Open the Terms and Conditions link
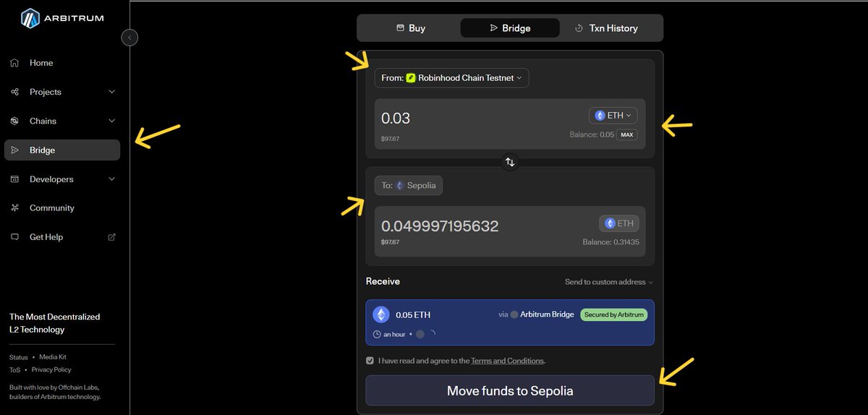This screenshot has height=415, width=868. [x=507, y=361]
